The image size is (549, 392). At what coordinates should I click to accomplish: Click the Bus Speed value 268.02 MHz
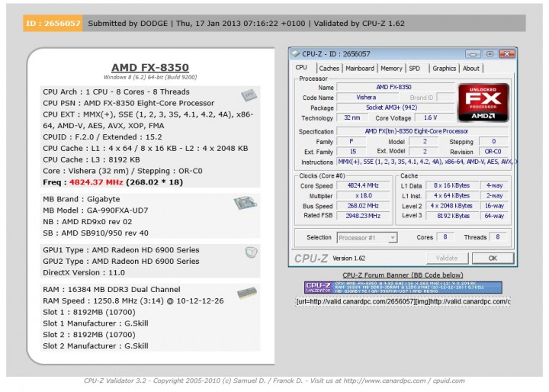point(363,206)
